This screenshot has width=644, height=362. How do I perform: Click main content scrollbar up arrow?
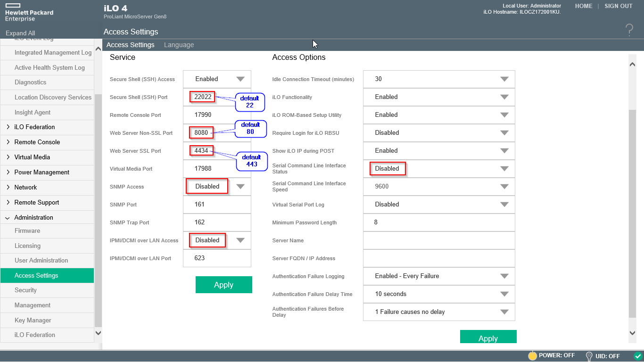pos(633,64)
